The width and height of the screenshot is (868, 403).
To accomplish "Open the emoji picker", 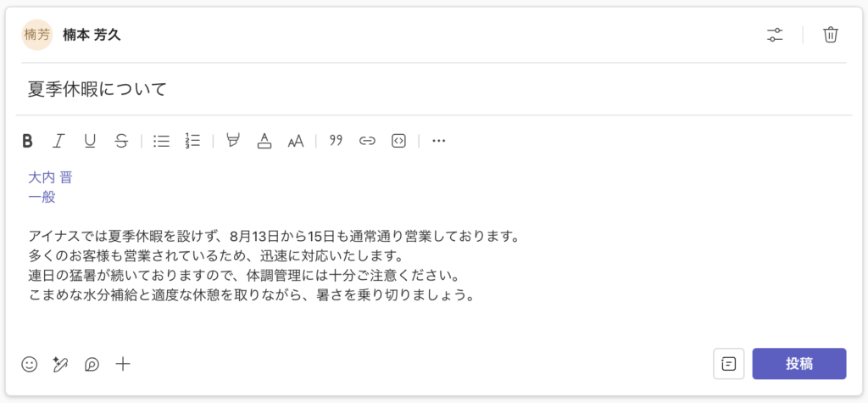I will point(30,364).
